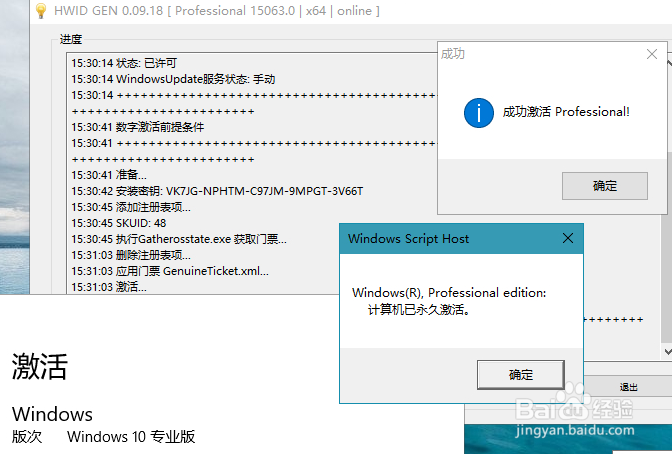Click the 激活 heading in Settings window
The image size is (672, 454).
click(39, 367)
